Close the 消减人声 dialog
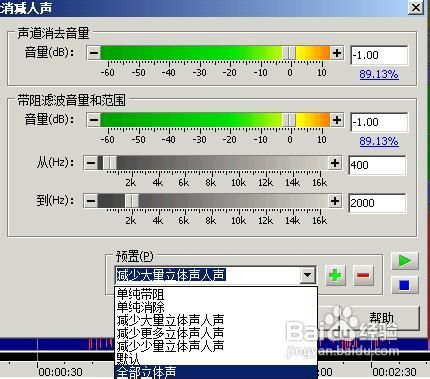 (416, 7)
